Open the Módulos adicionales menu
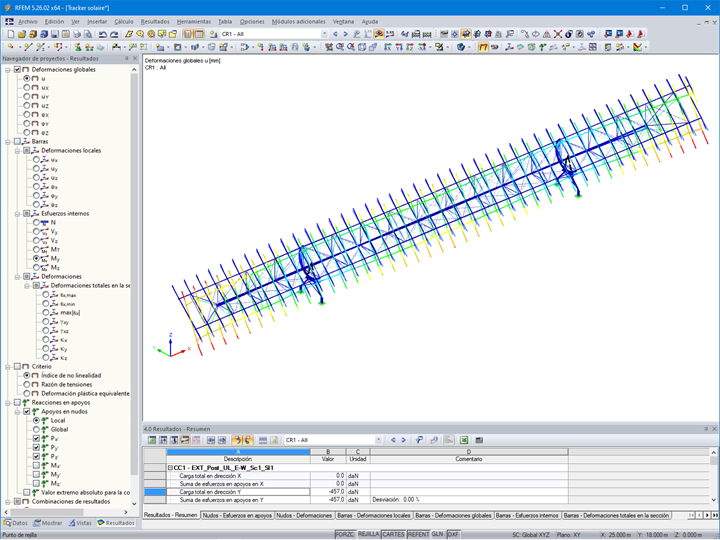 (x=298, y=22)
